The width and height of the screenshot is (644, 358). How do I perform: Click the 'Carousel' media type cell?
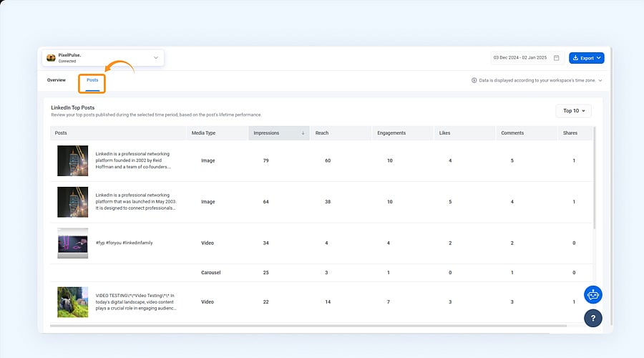pyautogui.click(x=210, y=273)
